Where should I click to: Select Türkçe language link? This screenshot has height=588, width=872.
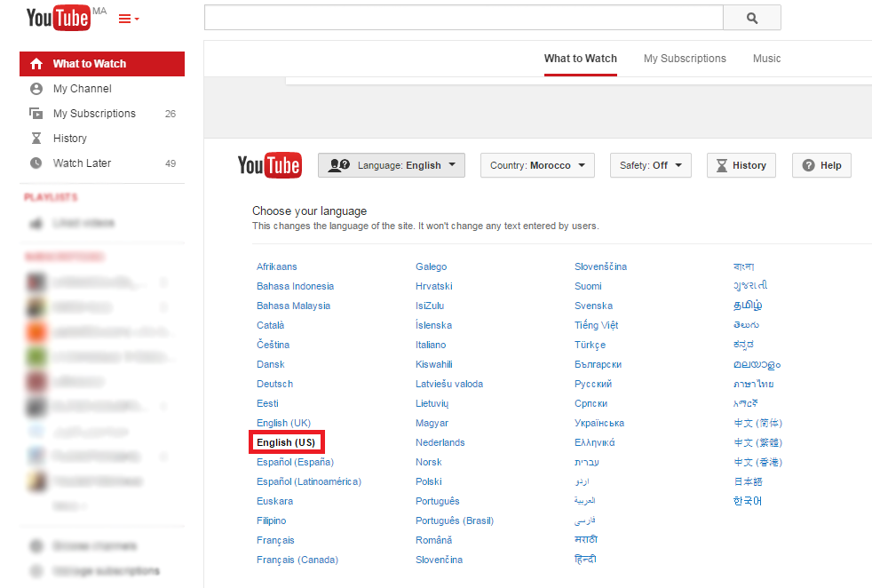(x=590, y=345)
